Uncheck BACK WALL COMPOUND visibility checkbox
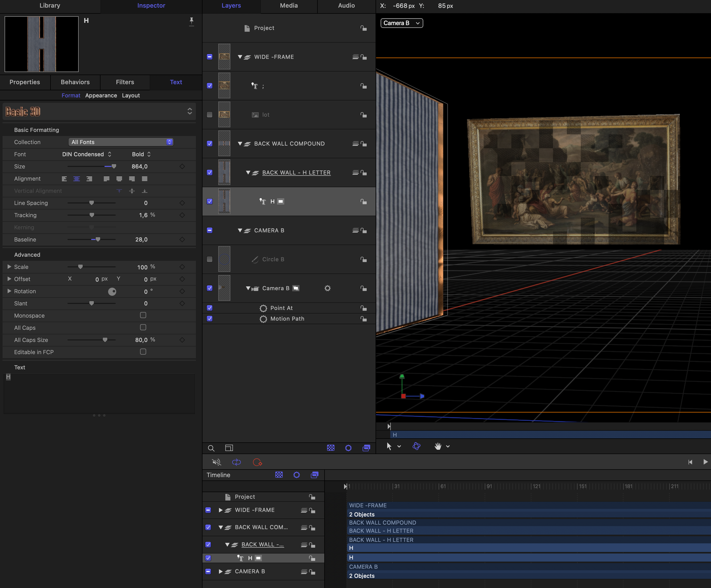The image size is (711, 588). (210, 144)
